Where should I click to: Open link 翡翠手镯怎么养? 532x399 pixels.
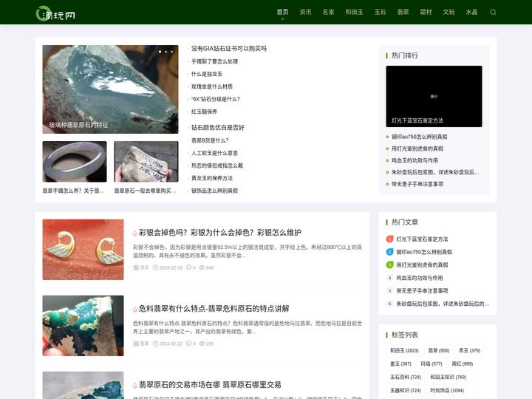pos(73,191)
